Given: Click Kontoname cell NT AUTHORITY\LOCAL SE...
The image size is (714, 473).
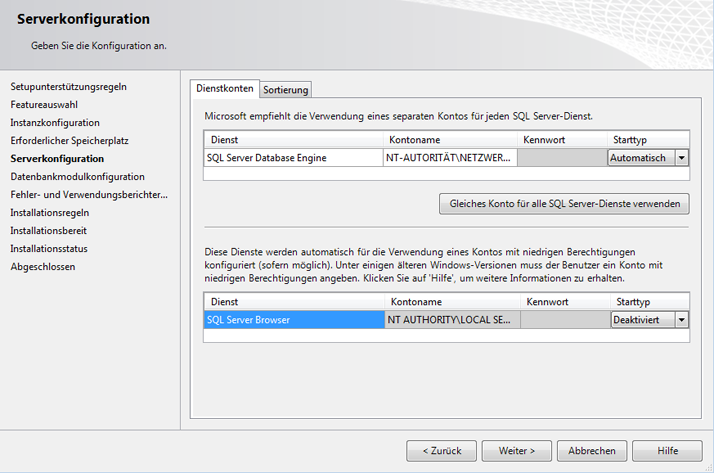Looking at the screenshot, I should pyautogui.click(x=452, y=320).
